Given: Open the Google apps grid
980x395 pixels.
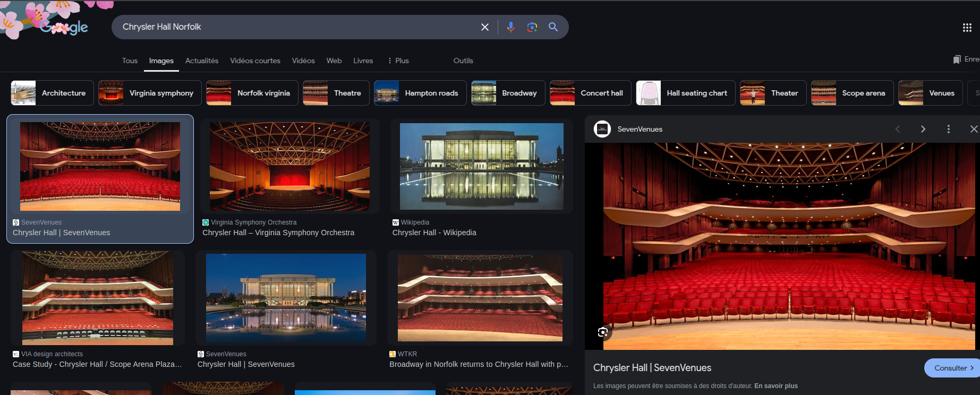Looking at the screenshot, I should pyautogui.click(x=967, y=28).
